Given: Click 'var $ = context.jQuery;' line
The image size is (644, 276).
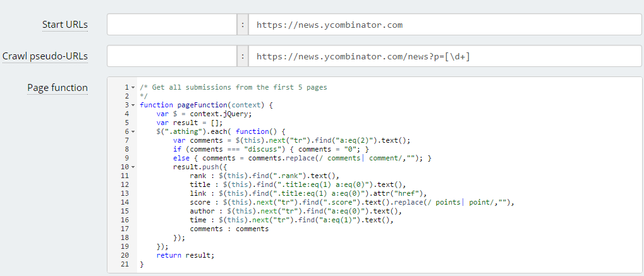Looking at the screenshot, I should pyautogui.click(x=204, y=114).
